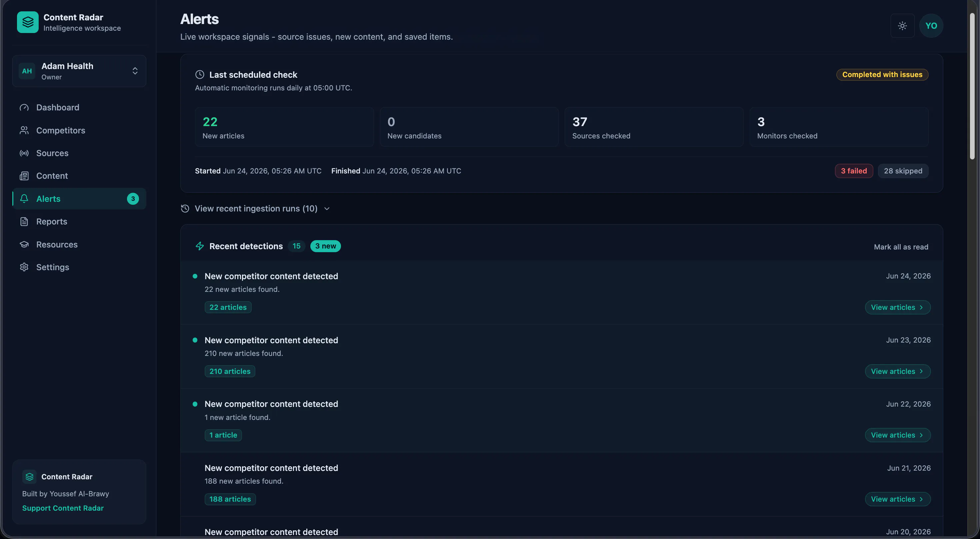This screenshot has height=539, width=980.
Task: Click the 188 articles tag
Action: (230, 499)
